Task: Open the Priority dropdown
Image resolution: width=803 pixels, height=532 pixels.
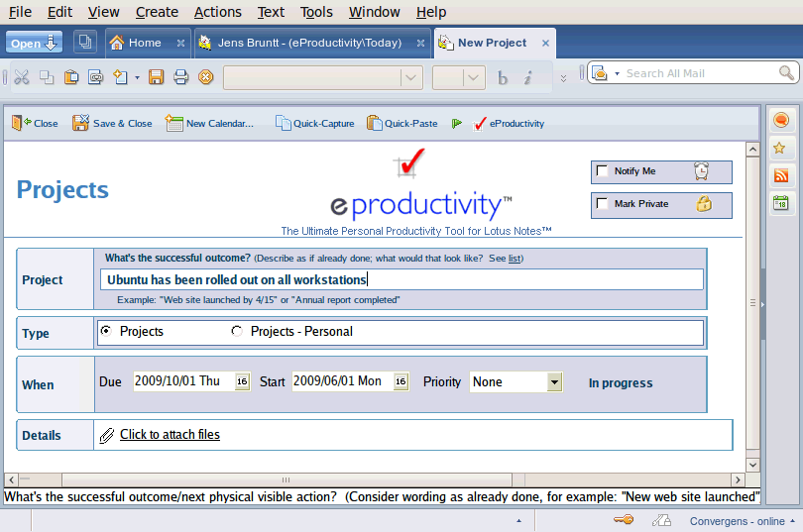Action: click(554, 382)
